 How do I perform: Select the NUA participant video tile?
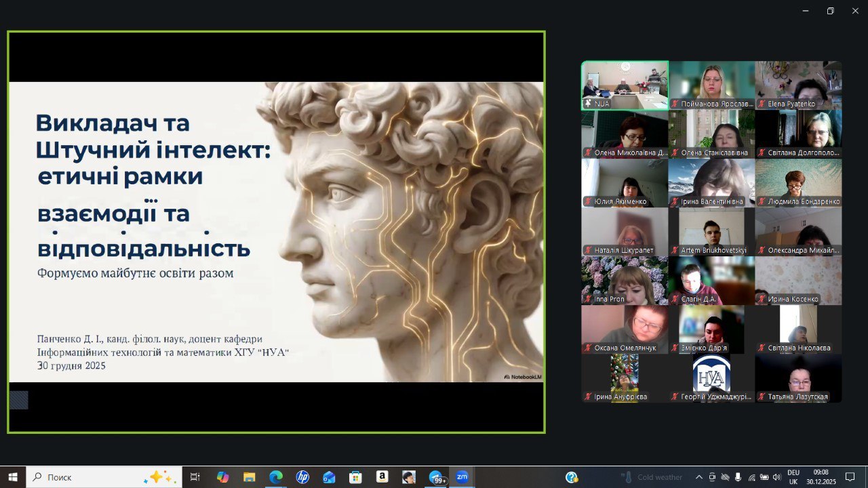(625, 85)
